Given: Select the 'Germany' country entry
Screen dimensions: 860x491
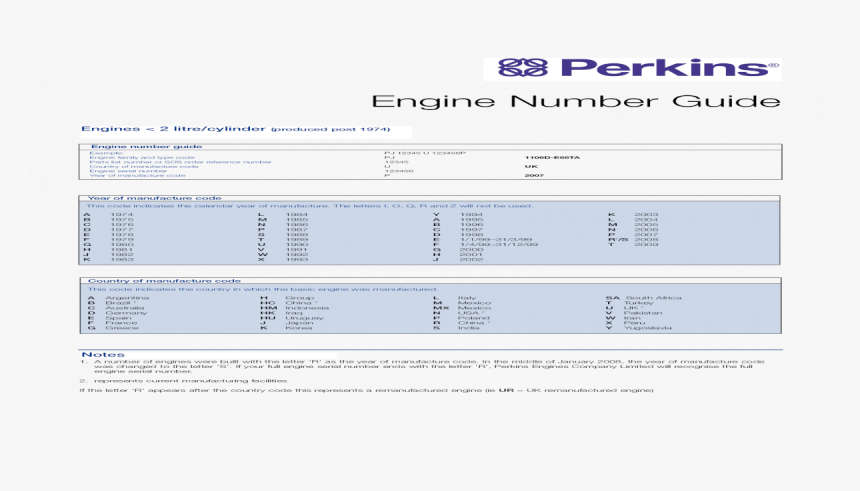Looking at the screenshot, I should 126,313.
